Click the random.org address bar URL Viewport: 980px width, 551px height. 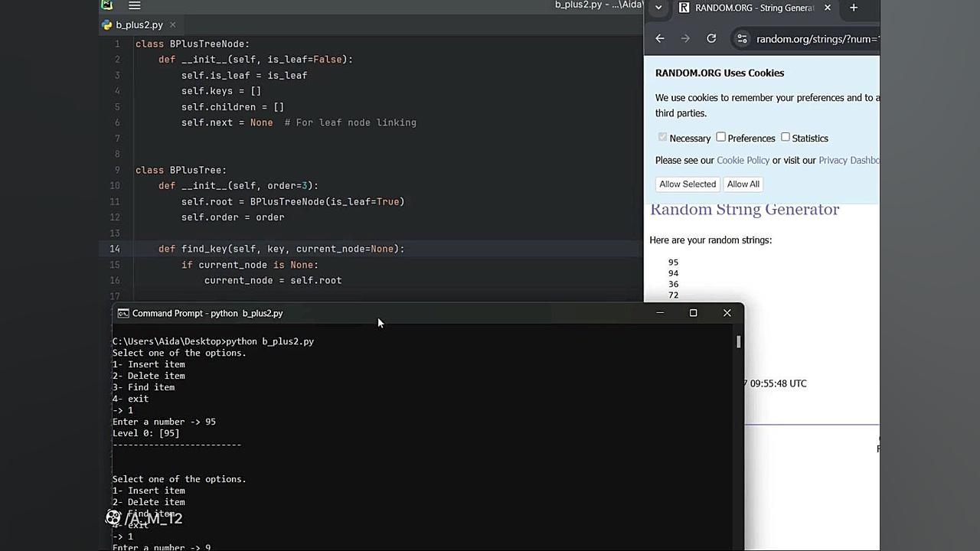[818, 39]
